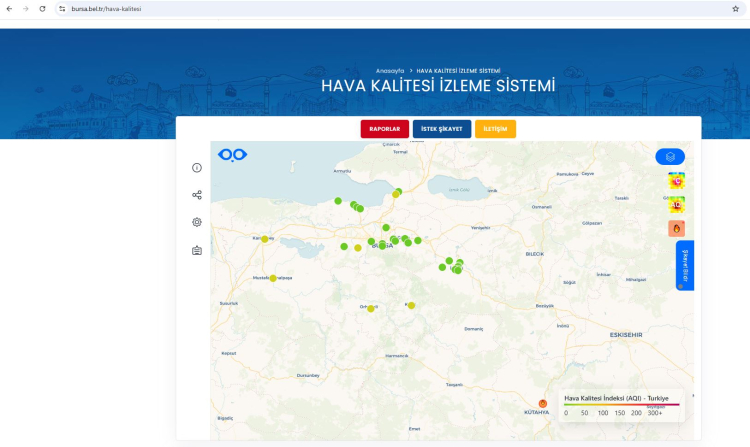
Task: Click the blue owl-eyes map logo
Action: coord(232,155)
